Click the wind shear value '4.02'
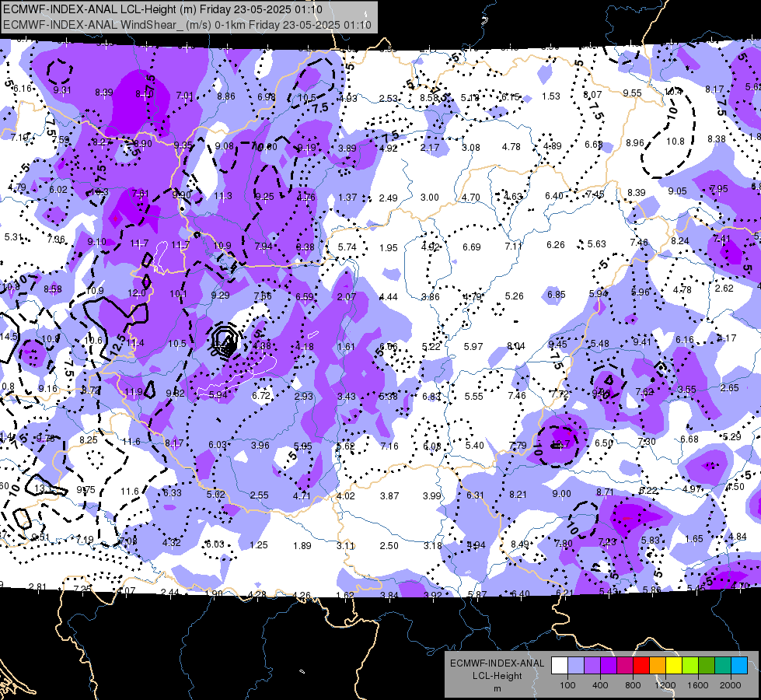Screen dimensions: 761x700 [346, 496]
